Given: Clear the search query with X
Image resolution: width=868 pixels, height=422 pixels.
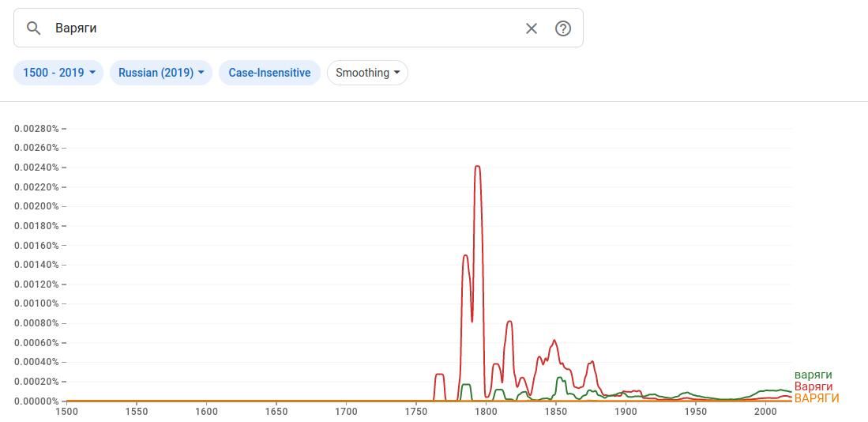Looking at the screenshot, I should [x=532, y=28].
